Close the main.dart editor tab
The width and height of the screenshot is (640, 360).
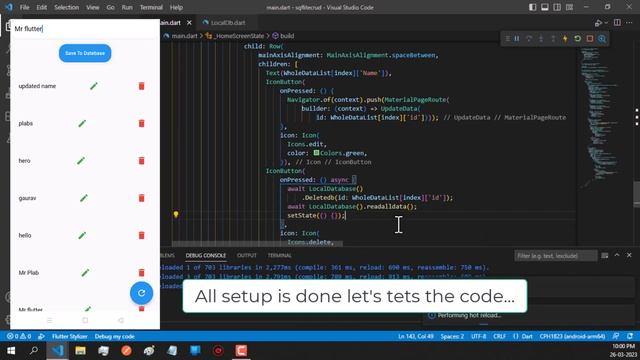point(189,23)
